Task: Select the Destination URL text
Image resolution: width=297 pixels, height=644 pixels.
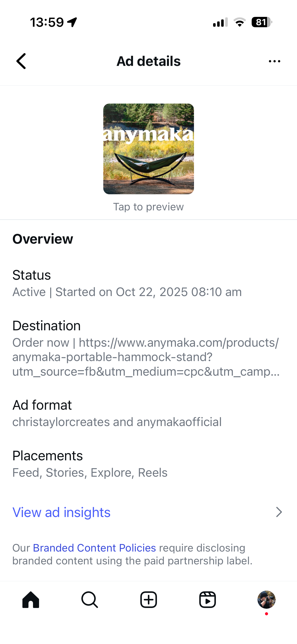Action: pos(146,357)
